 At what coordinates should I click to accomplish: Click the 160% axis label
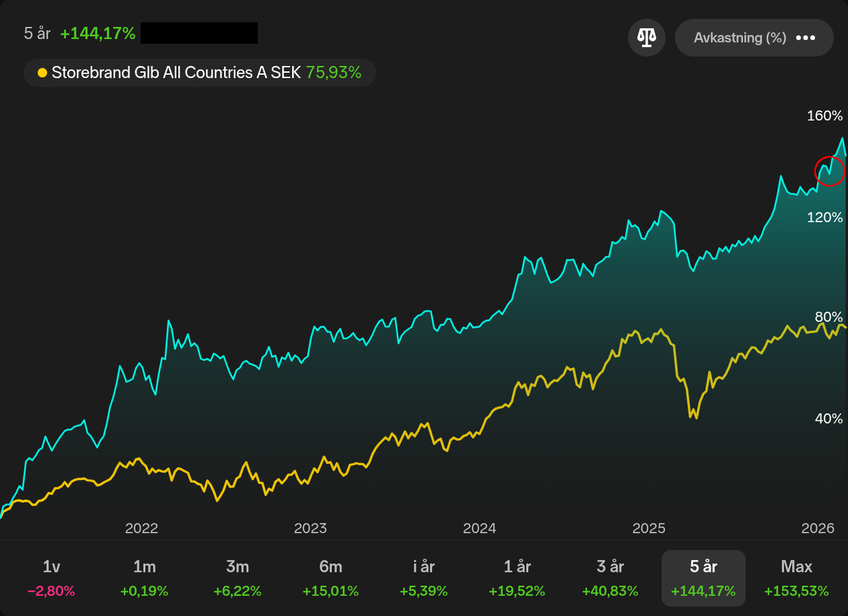(824, 116)
